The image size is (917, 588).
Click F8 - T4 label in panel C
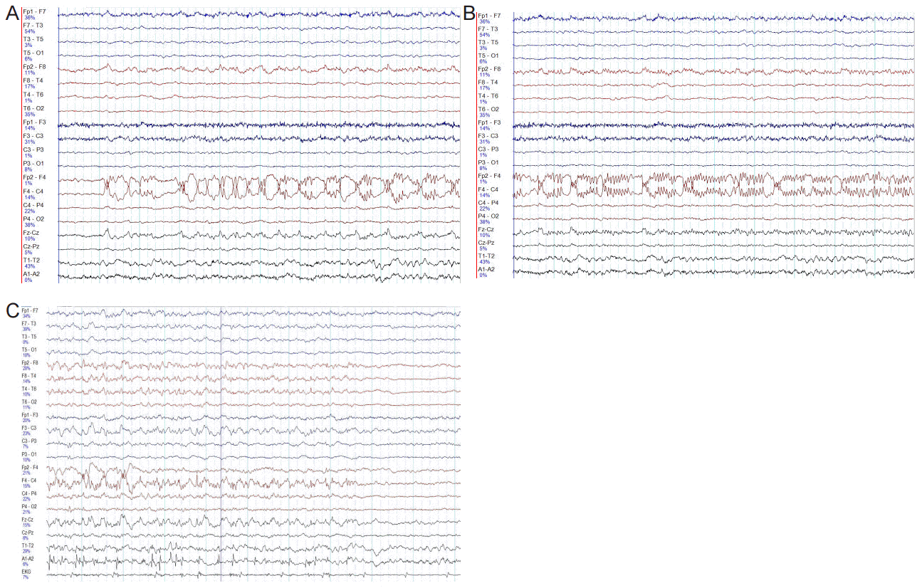click(x=30, y=376)
